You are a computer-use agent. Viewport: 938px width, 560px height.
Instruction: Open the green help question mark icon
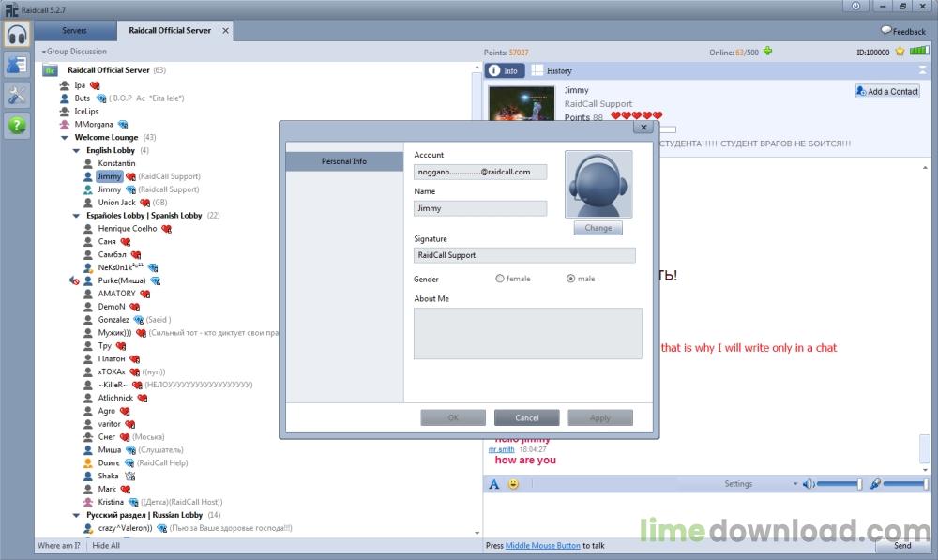tap(17, 126)
